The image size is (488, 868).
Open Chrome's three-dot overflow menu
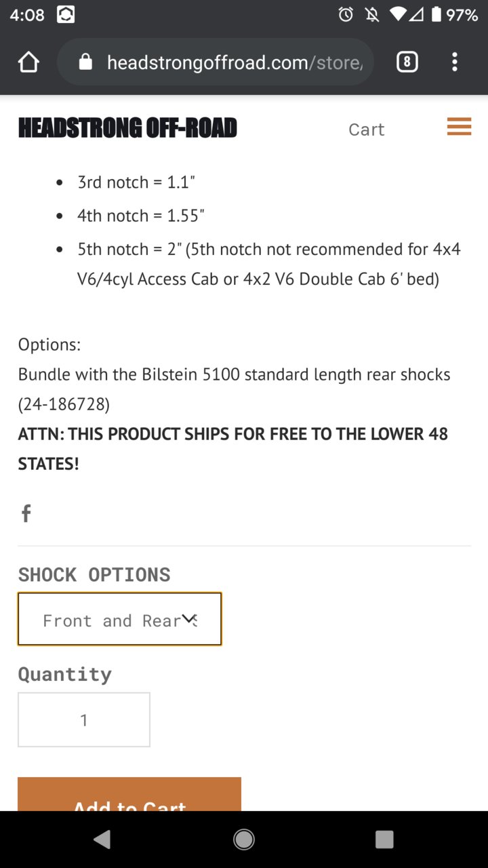pyautogui.click(x=455, y=62)
